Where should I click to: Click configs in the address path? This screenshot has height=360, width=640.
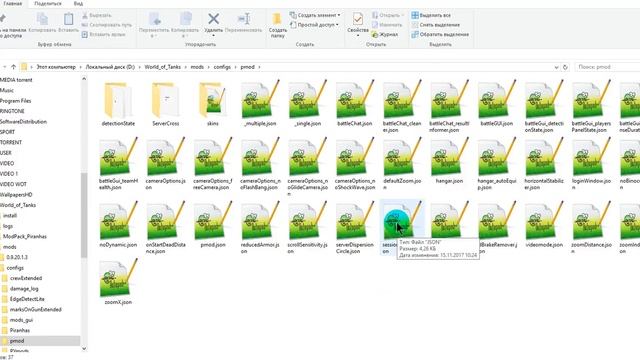(x=222, y=67)
